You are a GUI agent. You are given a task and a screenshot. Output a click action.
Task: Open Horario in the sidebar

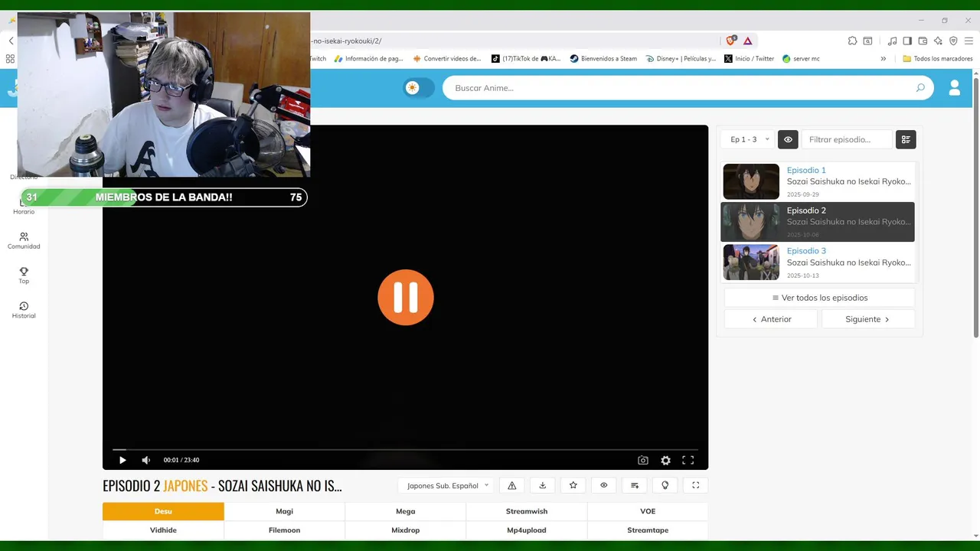pos(24,206)
